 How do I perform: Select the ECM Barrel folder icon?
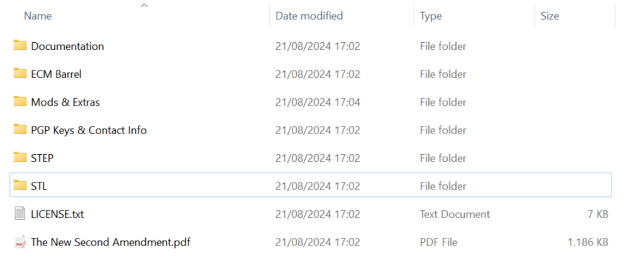click(x=20, y=74)
